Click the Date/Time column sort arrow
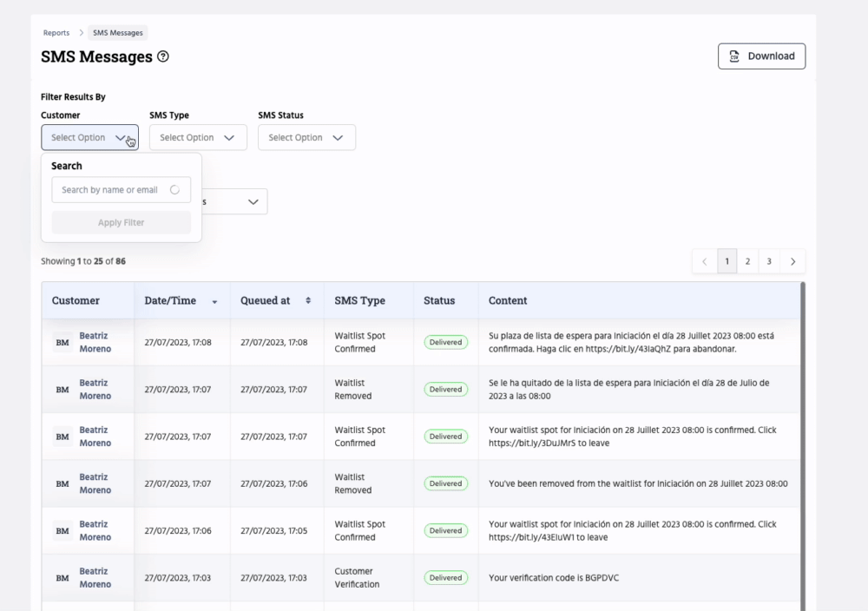Screen dimensions: 868x611 click(x=214, y=302)
